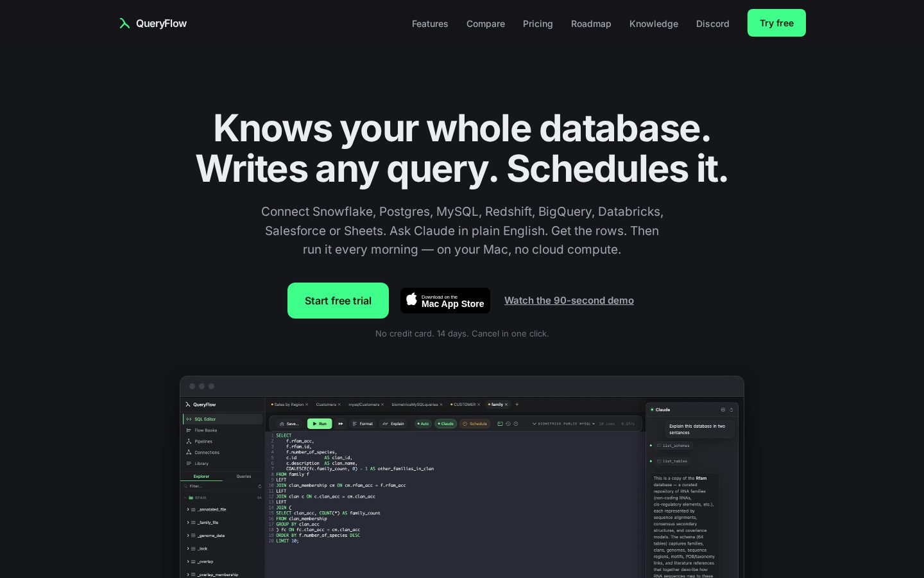Click the QueryFlow logo inside app preview
This screenshot has width=924, height=578.
pyautogui.click(x=200, y=405)
